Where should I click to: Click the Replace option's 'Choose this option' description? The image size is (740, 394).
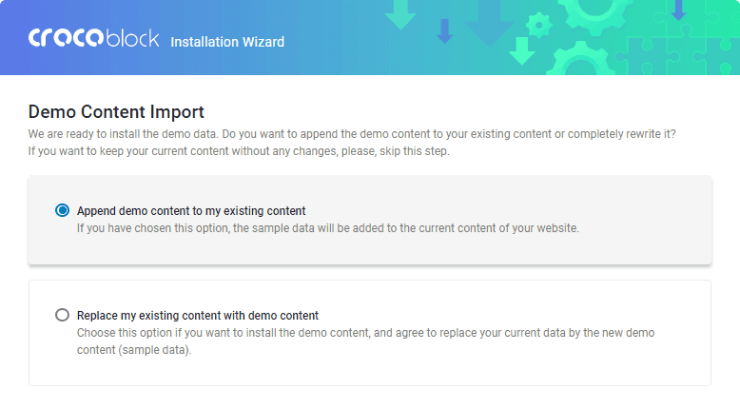point(366,341)
